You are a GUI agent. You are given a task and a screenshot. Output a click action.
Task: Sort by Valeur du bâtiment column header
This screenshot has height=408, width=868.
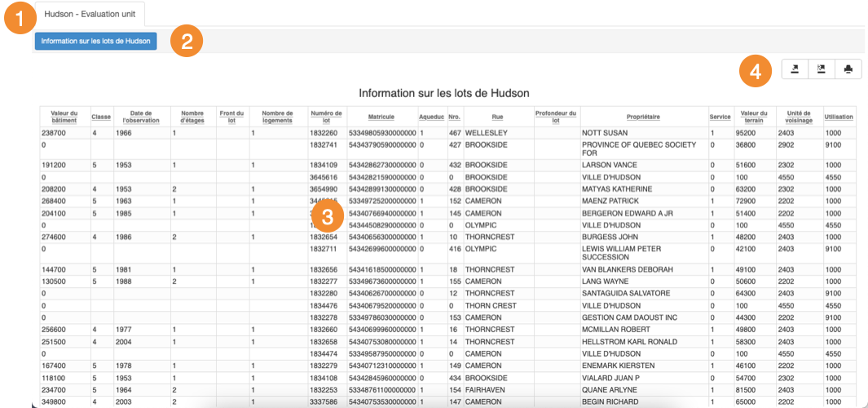pos(64,117)
